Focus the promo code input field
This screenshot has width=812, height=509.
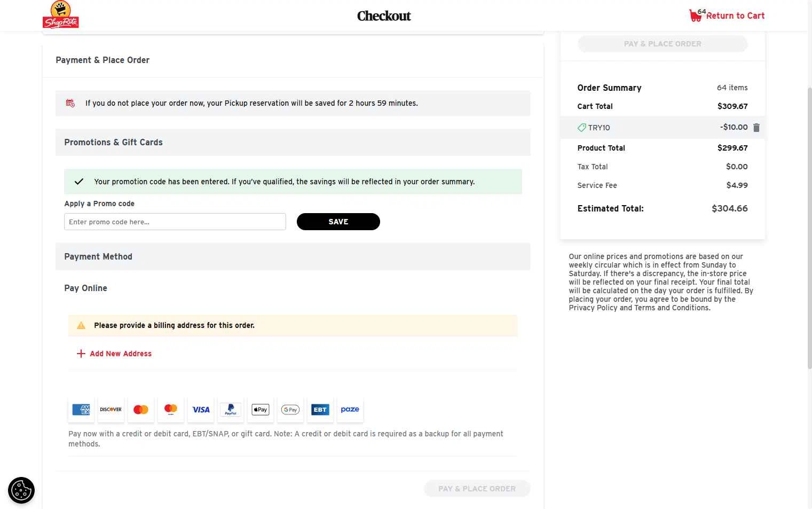coord(175,222)
